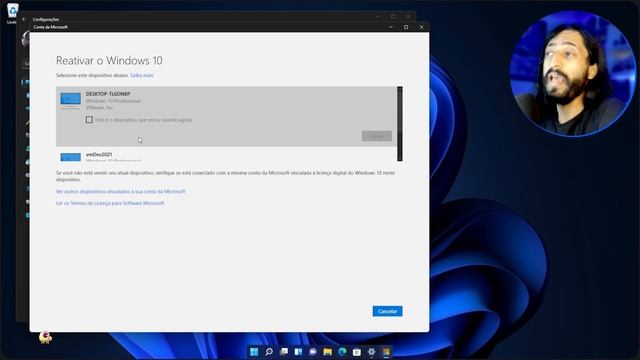Close the Conta da Microsoft dialog

422,27
